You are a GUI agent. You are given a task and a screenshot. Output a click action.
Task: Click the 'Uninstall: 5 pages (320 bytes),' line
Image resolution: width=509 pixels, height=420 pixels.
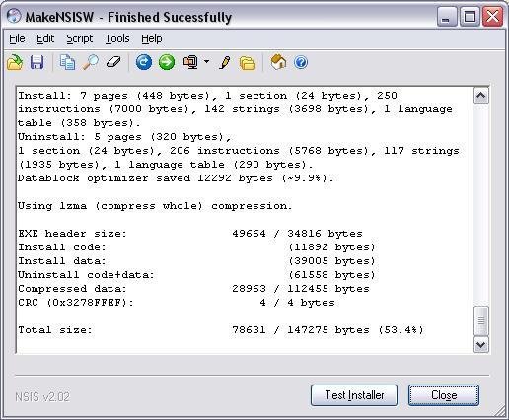pyautogui.click(x=124, y=137)
